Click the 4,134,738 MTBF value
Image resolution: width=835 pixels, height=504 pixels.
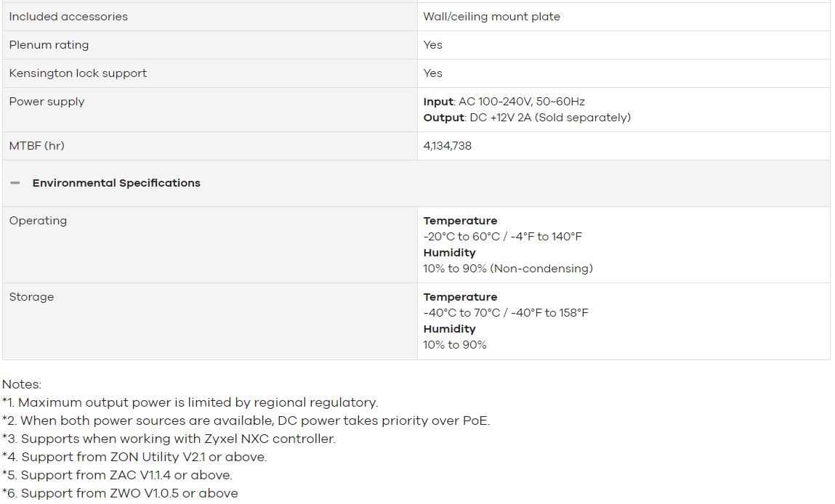pyautogui.click(x=448, y=146)
